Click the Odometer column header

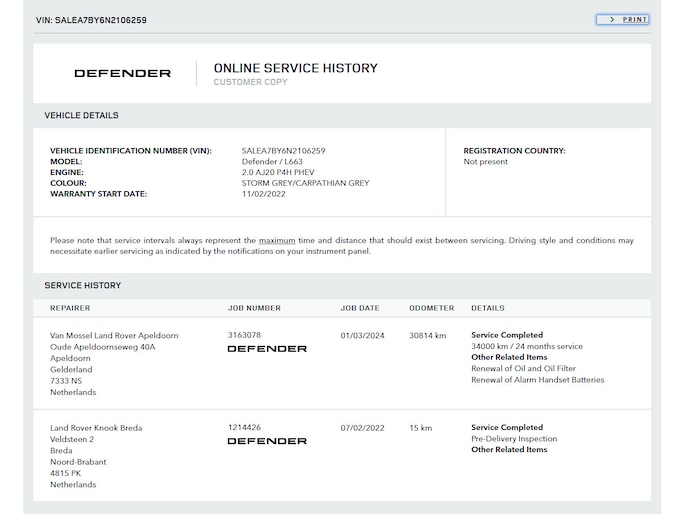(431, 308)
